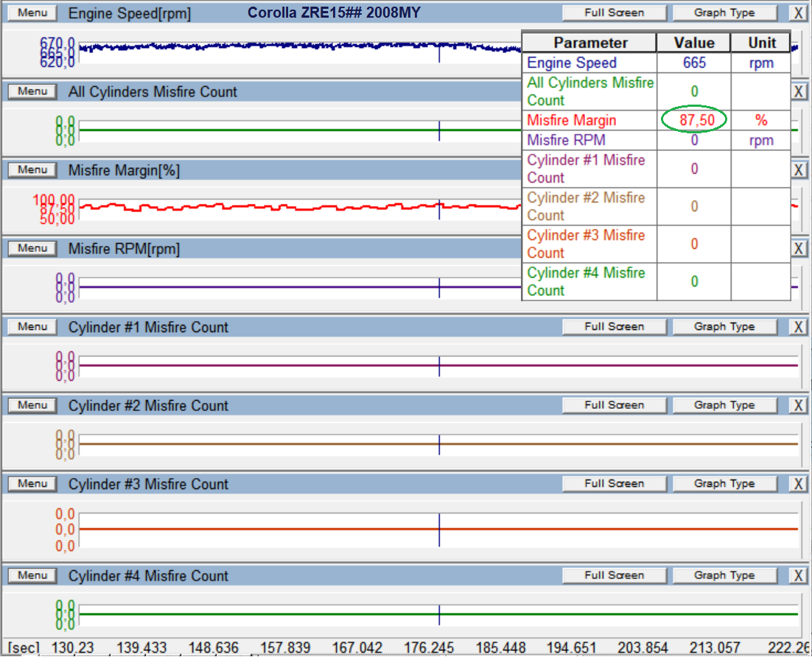Click the circled Misfire Margin value 87,50
Viewport: 812px width, 657px height.
pyautogui.click(x=694, y=120)
